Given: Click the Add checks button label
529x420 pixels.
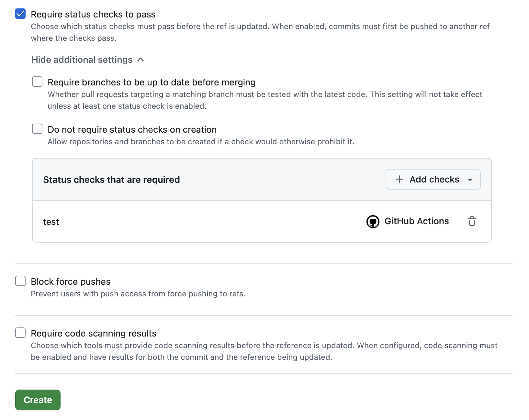Looking at the screenshot, I should coord(434,179).
